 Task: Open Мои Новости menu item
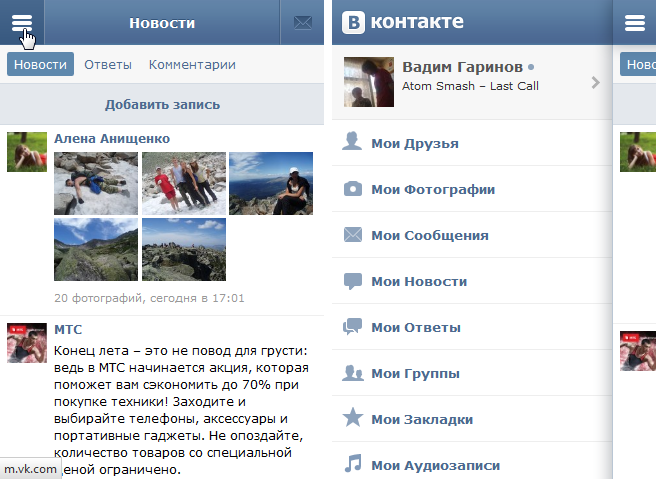tap(472, 281)
